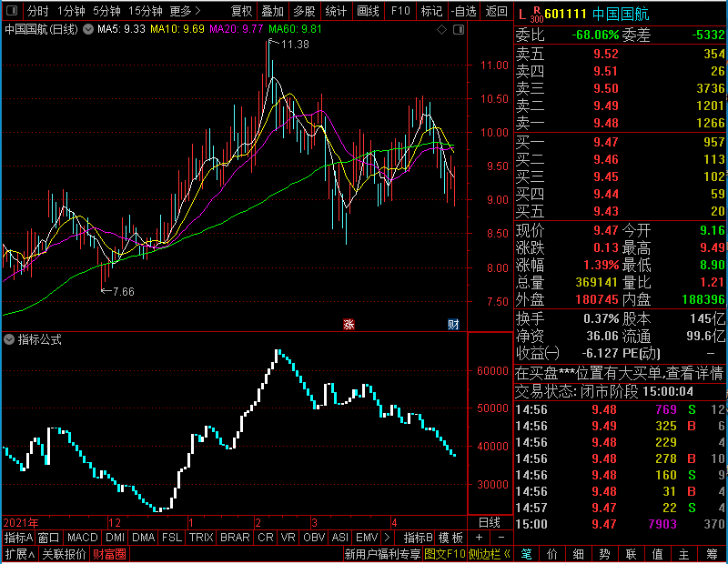Select the 细 tab in the sidebar

tap(578, 554)
